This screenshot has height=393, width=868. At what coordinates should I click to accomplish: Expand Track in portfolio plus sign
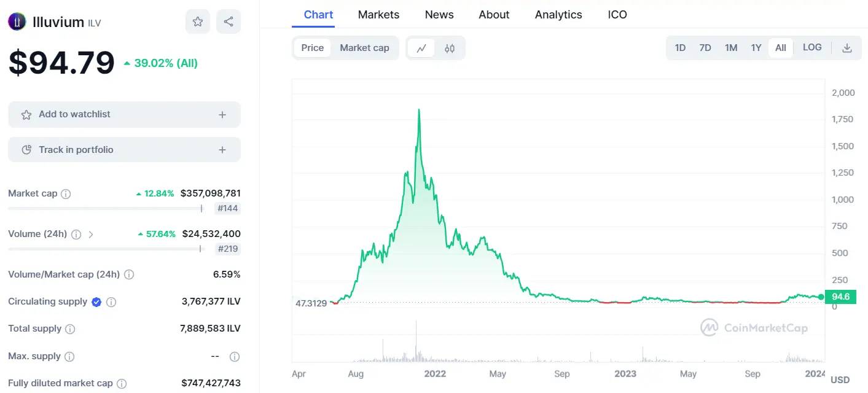pyautogui.click(x=222, y=150)
